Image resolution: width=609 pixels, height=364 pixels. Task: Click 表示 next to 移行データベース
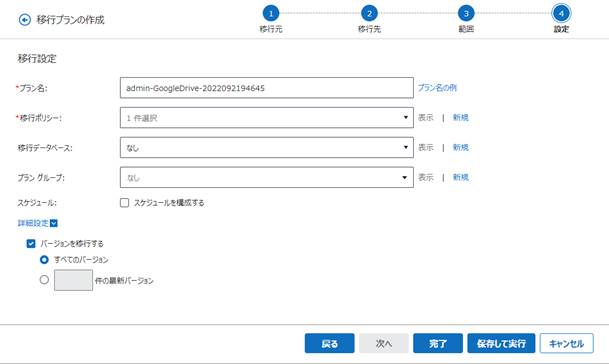426,147
